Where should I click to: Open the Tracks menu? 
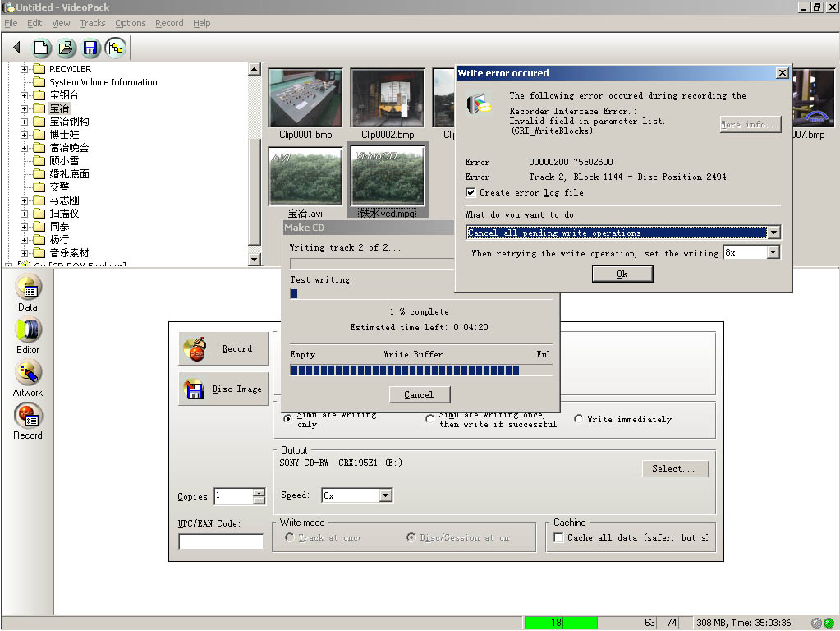pos(92,23)
